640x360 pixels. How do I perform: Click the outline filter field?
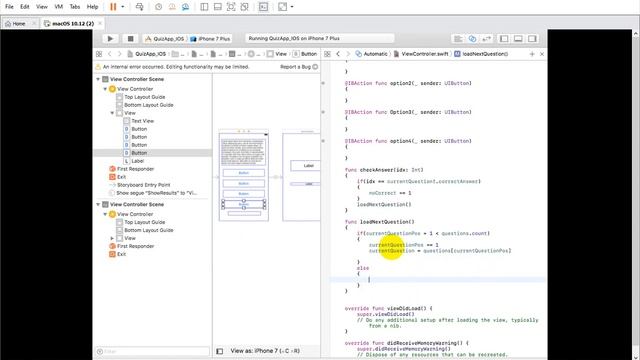click(153, 351)
